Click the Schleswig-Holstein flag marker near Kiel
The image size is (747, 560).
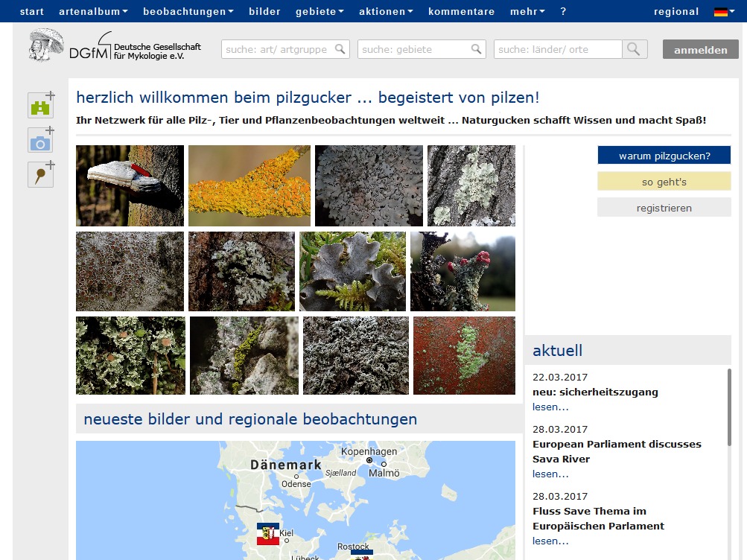(267, 533)
